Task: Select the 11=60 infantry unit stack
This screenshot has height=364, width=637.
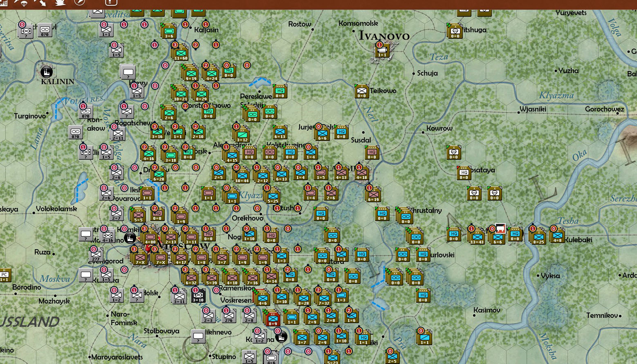Action: coord(181,53)
